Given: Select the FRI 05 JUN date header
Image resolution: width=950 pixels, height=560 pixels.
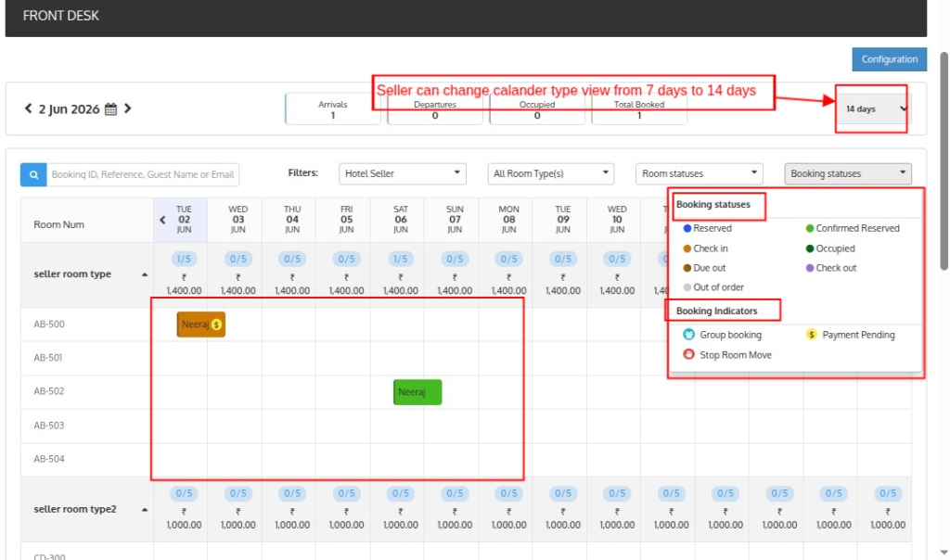Looking at the screenshot, I should point(347,219).
